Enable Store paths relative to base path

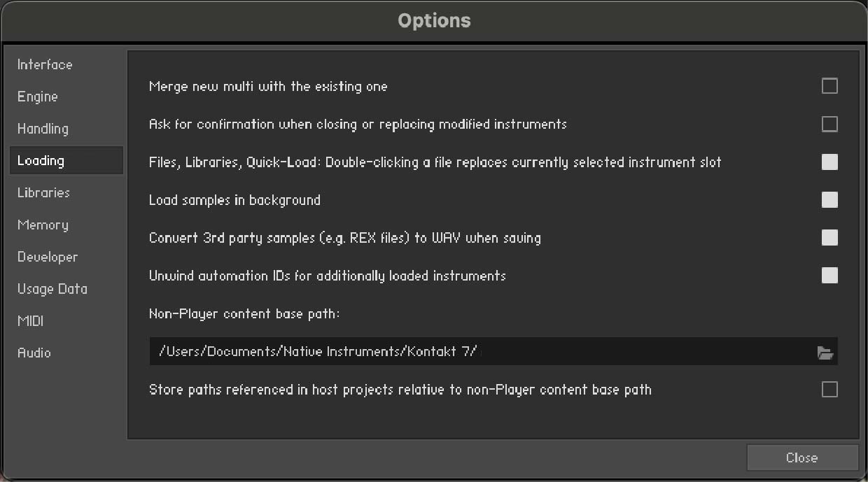click(x=829, y=390)
